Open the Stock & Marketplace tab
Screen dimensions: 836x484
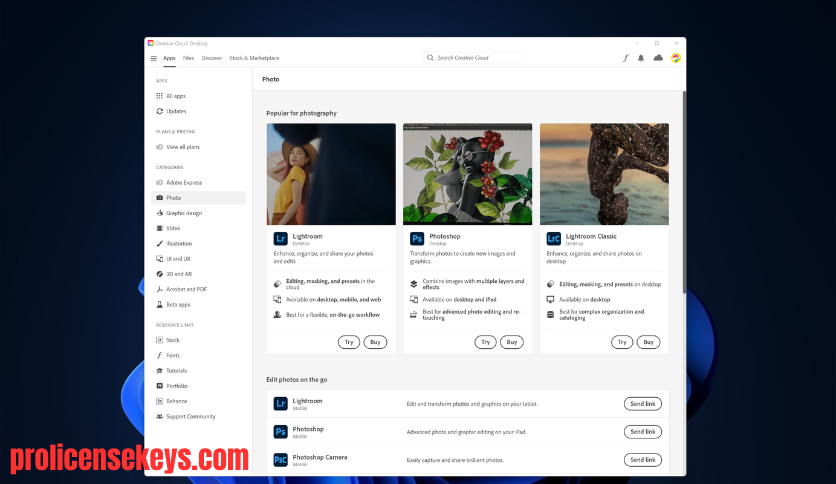coord(254,58)
